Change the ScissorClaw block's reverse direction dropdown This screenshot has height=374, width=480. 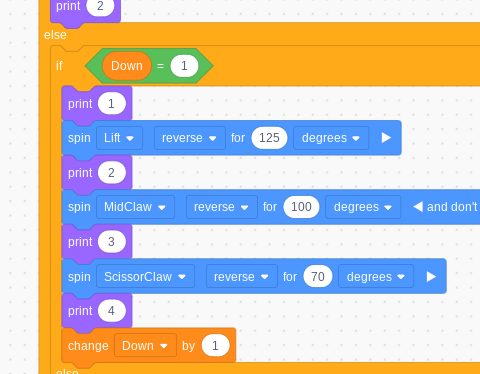[242, 277]
